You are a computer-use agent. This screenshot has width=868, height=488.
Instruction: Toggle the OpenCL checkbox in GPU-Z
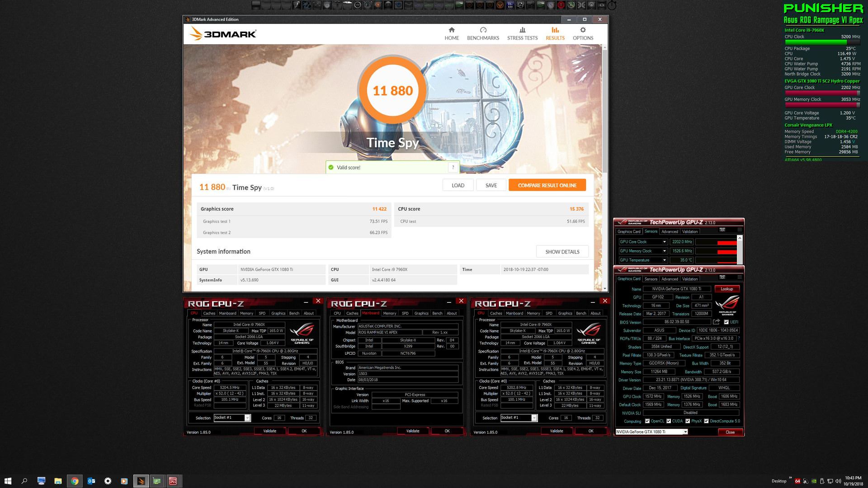pos(647,421)
